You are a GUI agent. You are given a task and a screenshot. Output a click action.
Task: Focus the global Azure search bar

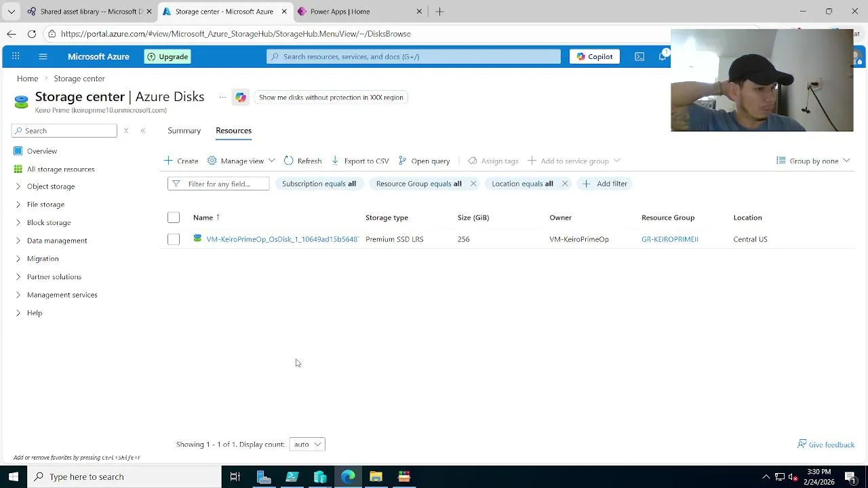[x=414, y=56]
